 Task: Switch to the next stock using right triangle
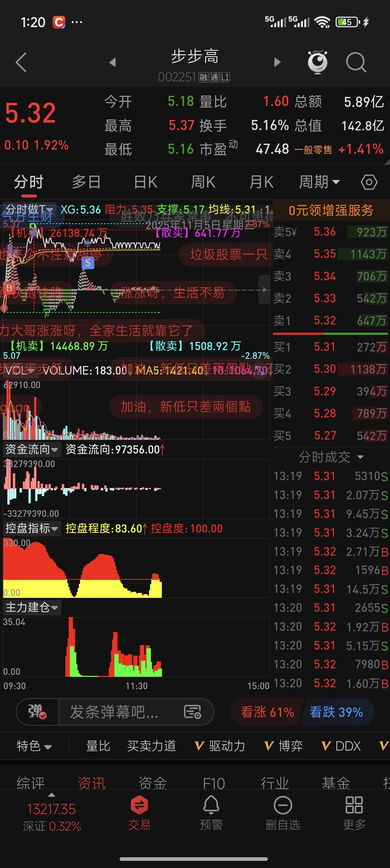(277, 62)
